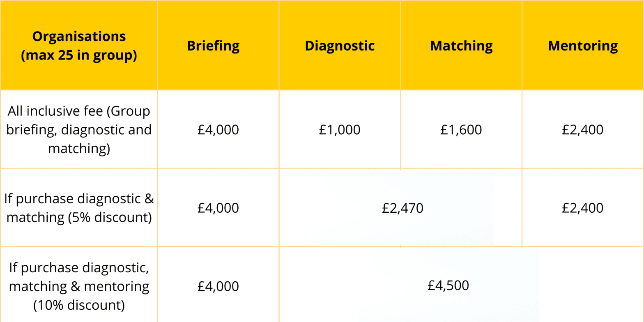This screenshot has width=644, height=322.
Task: Select £4,000 Briefing price in 5% discount row
Action: [x=218, y=208]
